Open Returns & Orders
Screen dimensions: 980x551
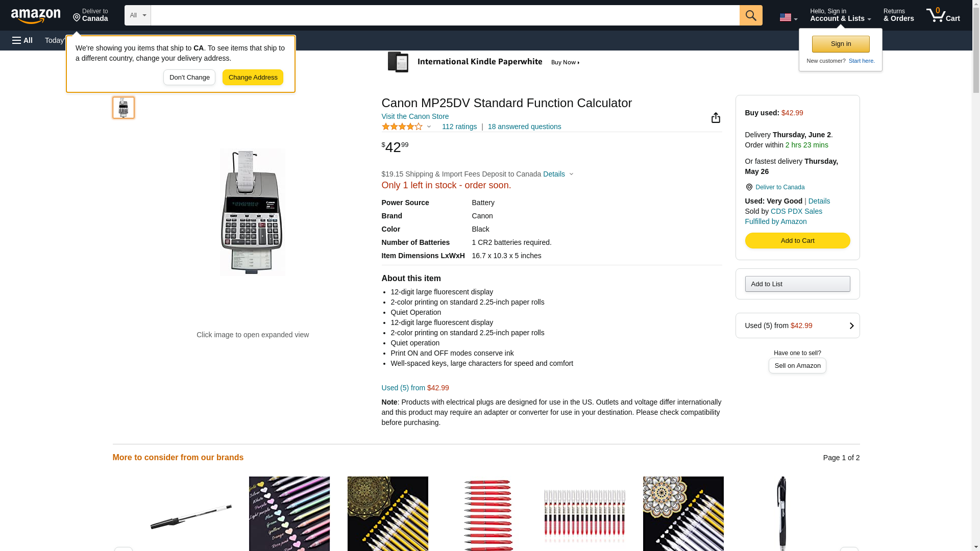[898, 15]
